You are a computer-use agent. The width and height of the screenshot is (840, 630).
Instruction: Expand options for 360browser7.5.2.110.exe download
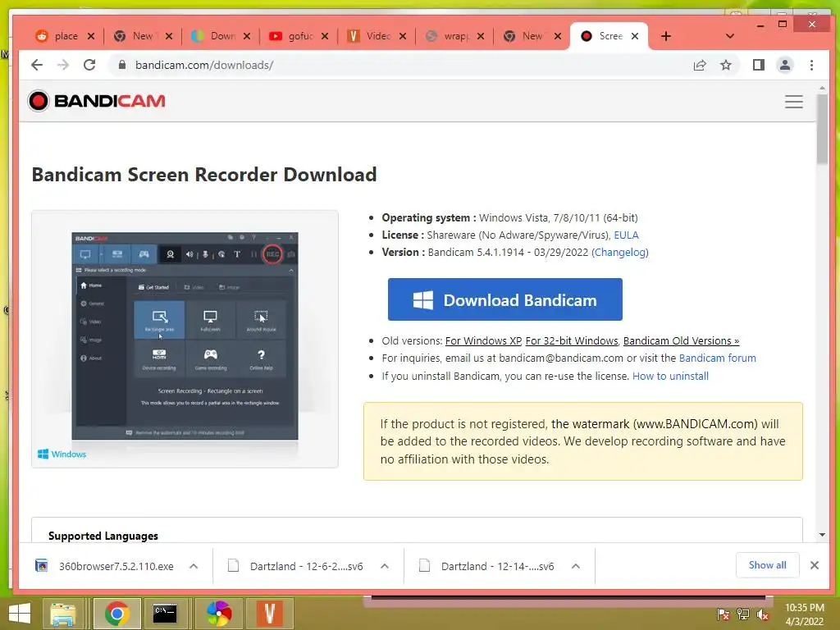(194, 566)
